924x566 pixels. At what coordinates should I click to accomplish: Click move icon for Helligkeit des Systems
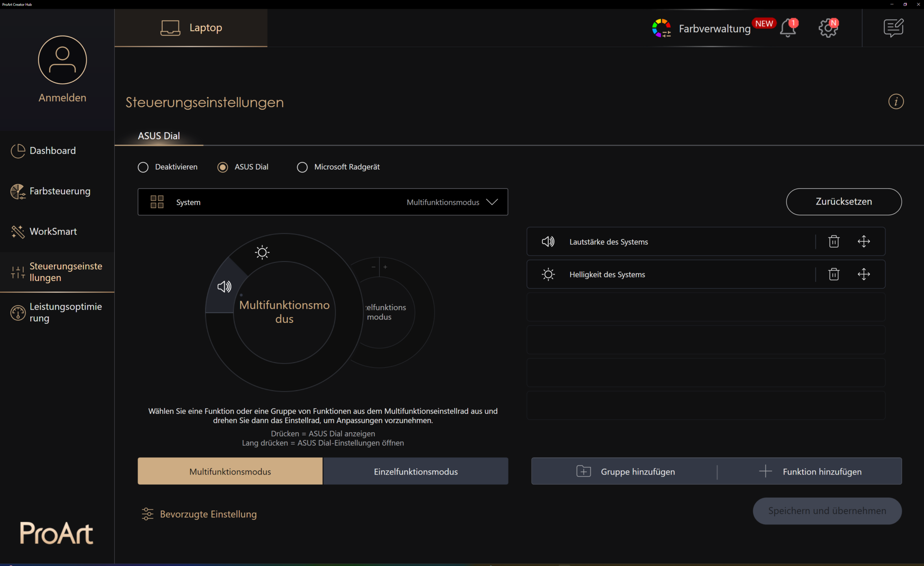863,274
